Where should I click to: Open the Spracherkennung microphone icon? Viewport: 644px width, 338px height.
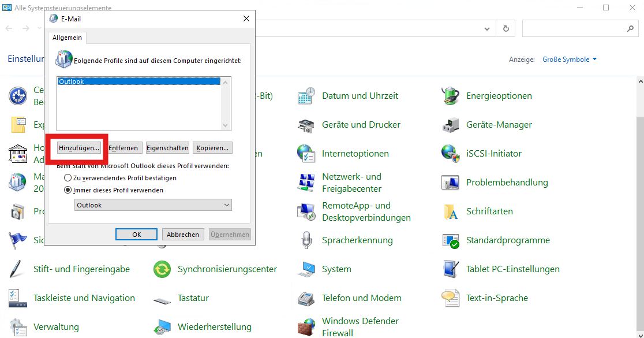click(x=306, y=240)
